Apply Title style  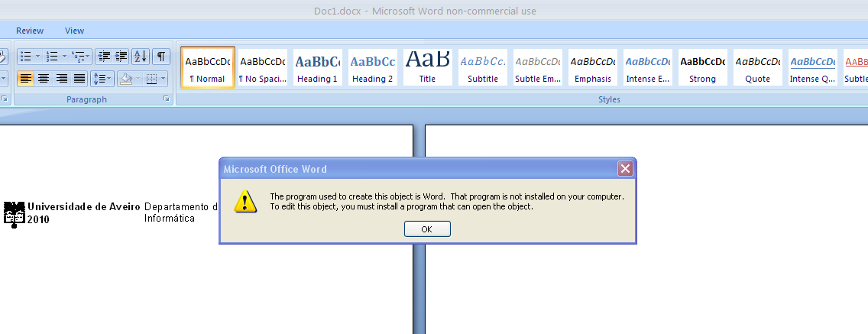(x=427, y=67)
